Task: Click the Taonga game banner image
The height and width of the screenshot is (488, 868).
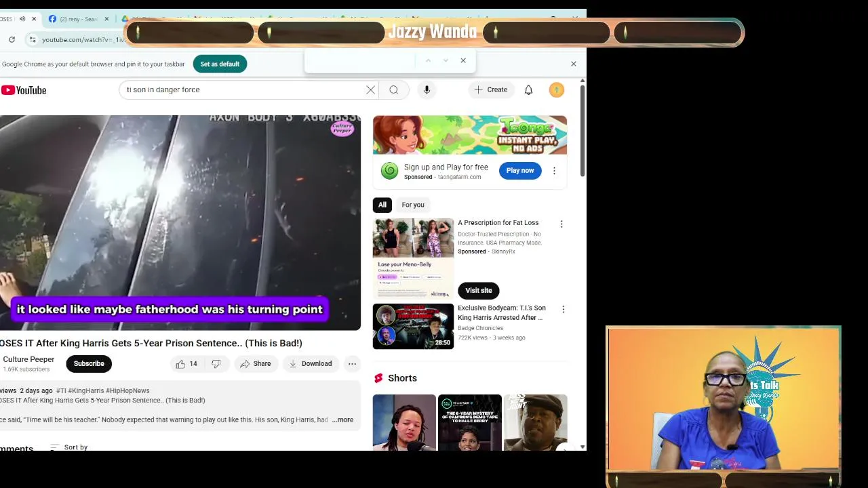Action: [x=470, y=135]
